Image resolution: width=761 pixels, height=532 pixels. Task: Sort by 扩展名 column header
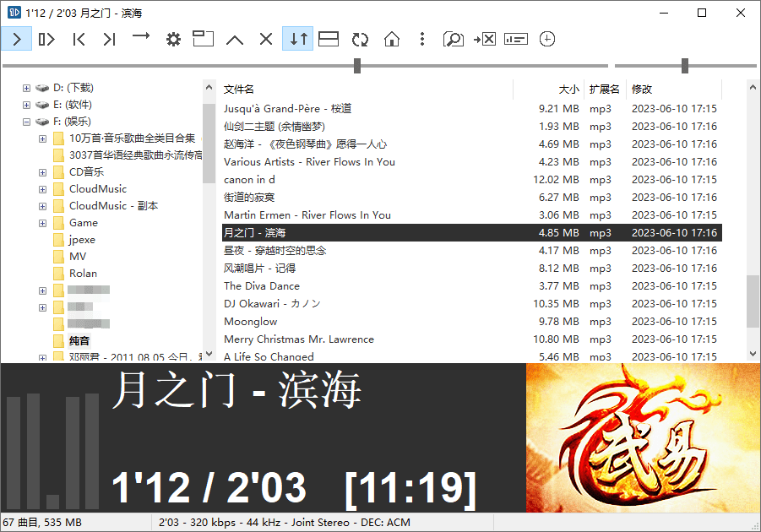click(605, 90)
